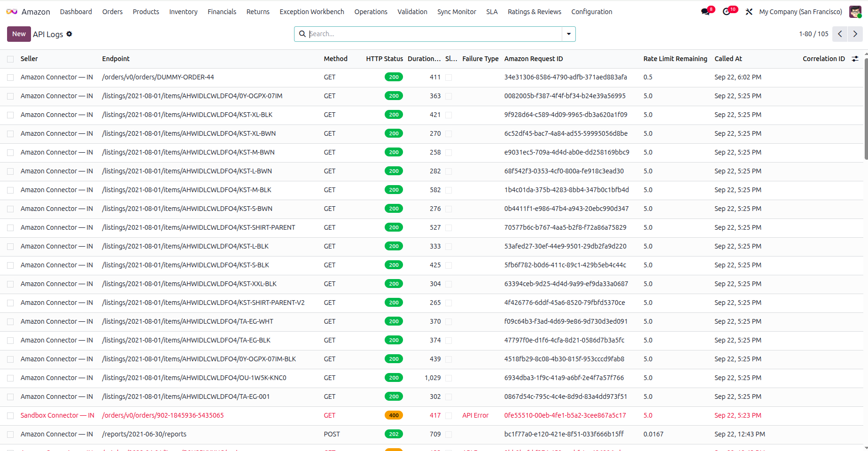Image resolution: width=868 pixels, height=451 pixels.
Task: Select the TA-EG-WHT row checkbox
Action: pyautogui.click(x=10, y=322)
